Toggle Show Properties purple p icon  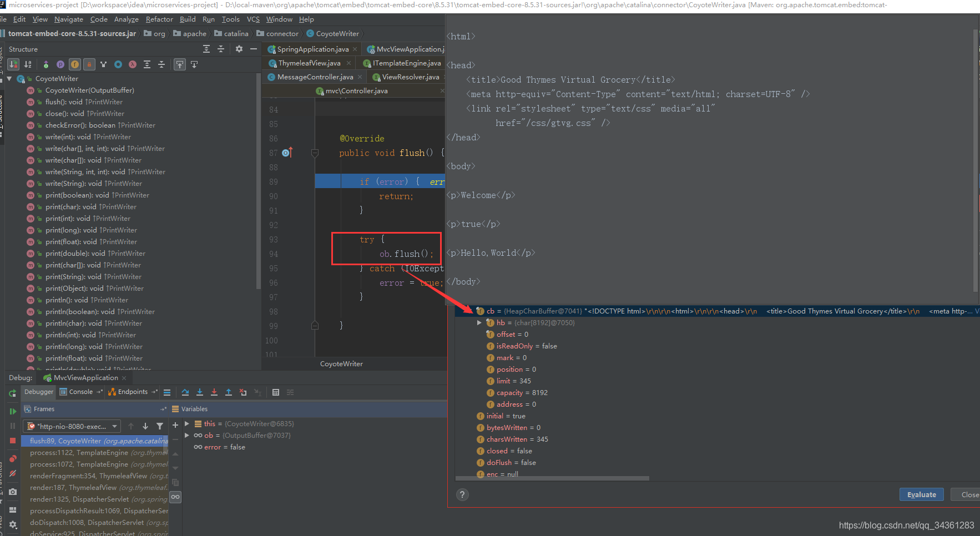pyautogui.click(x=60, y=64)
